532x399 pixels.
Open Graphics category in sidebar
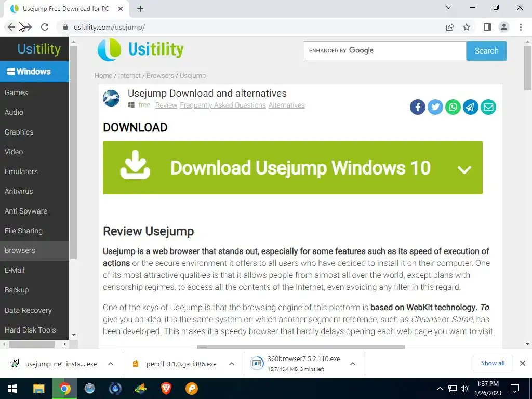tap(34, 132)
